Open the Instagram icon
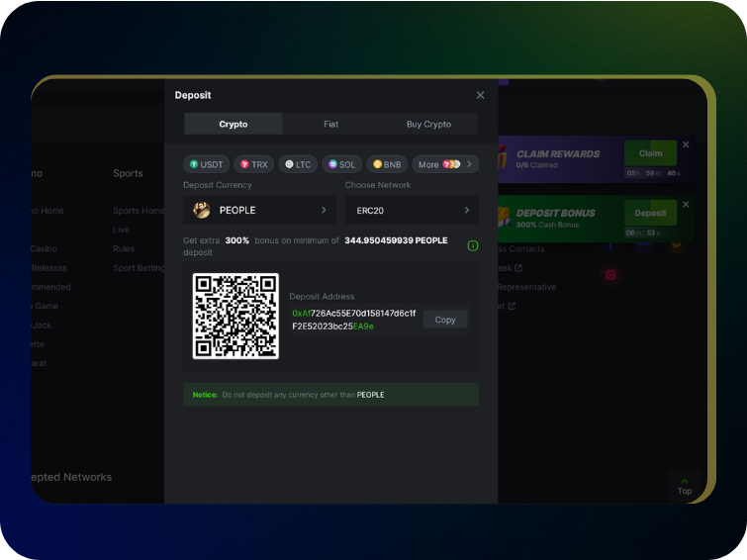This screenshot has width=747, height=560. [x=610, y=275]
